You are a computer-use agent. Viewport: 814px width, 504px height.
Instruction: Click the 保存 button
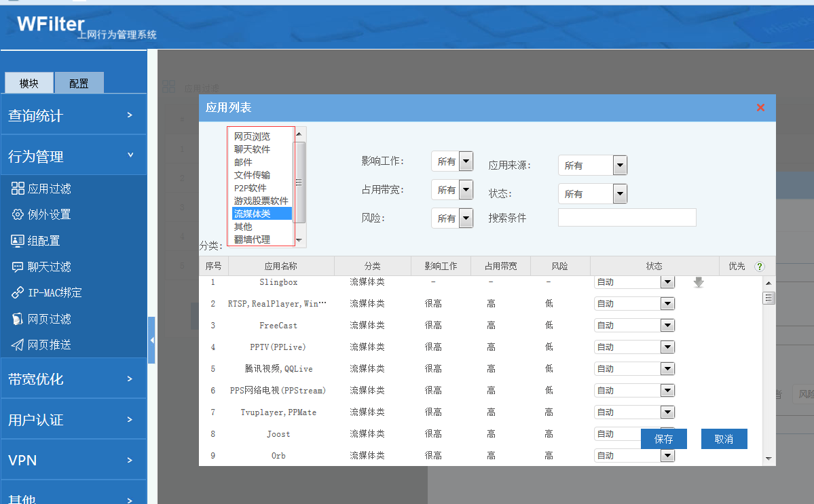663,439
